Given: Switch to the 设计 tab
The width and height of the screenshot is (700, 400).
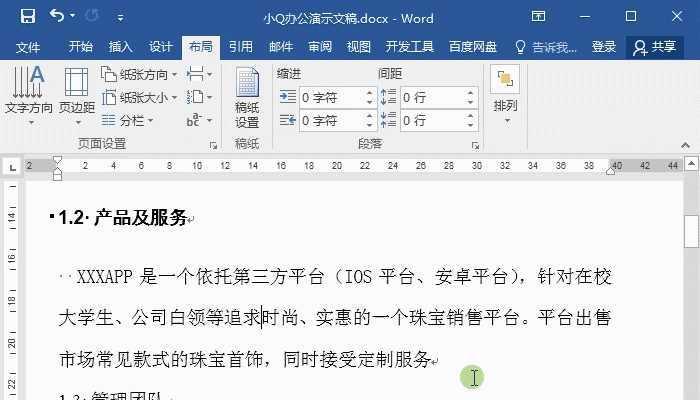Looking at the screenshot, I should click(160, 47).
